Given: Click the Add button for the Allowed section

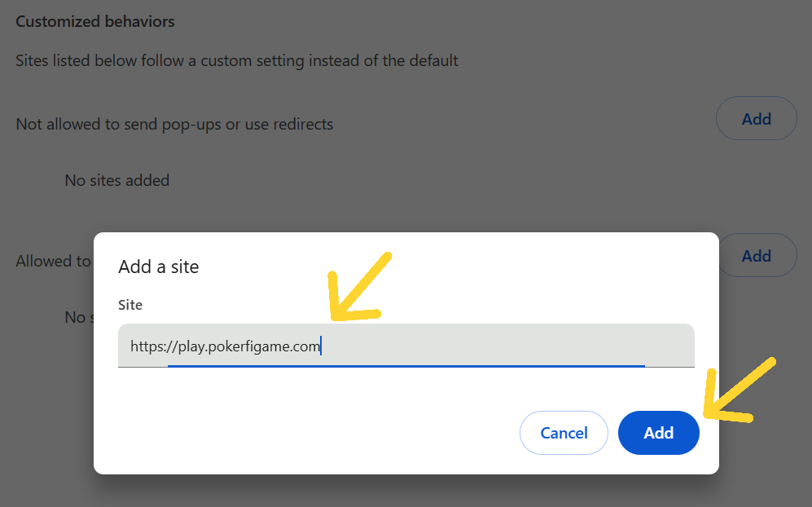Looking at the screenshot, I should (756, 256).
